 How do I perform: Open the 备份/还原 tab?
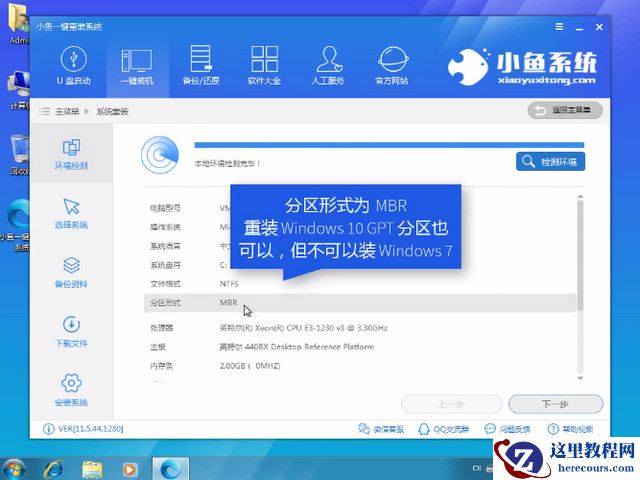[201, 65]
